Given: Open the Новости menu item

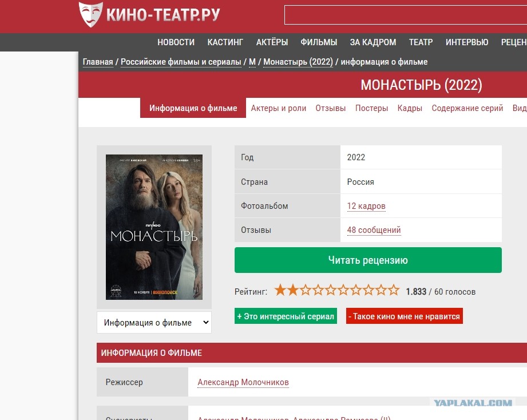Looking at the screenshot, I should pos(176,42).
